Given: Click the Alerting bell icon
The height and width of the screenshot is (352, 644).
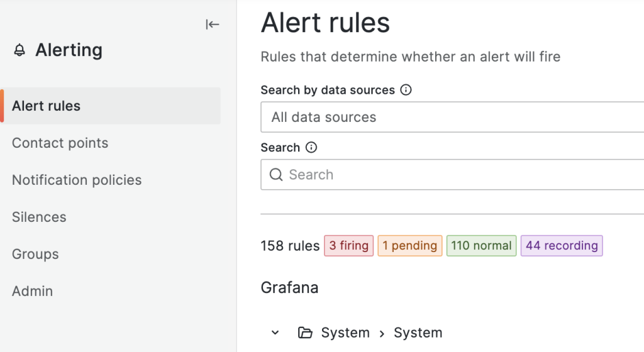Looking at the screenshot, I should pyautogui.click(x=20, y=50).
